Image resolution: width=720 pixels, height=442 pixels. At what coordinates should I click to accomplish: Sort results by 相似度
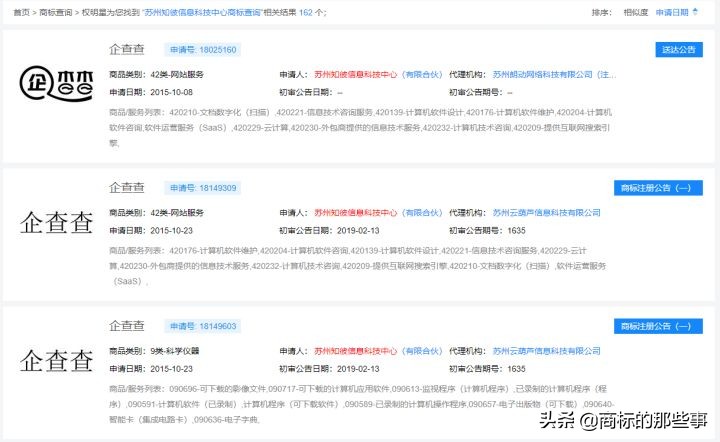click(636, 12)
